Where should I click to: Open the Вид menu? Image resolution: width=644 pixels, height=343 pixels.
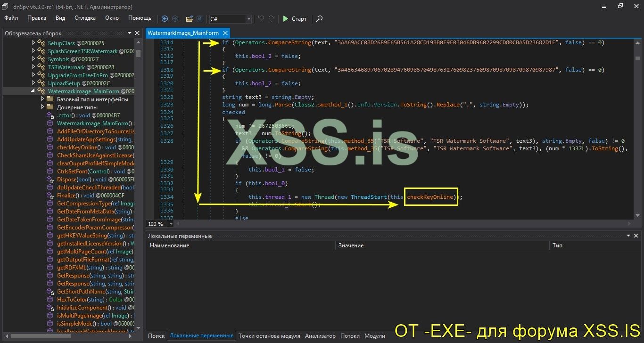pos(60,18)
